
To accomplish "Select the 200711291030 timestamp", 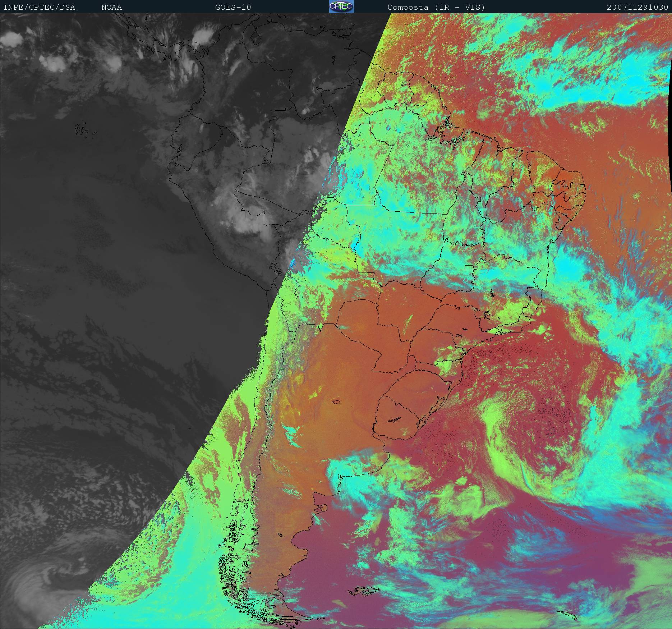I will (638, 8).
